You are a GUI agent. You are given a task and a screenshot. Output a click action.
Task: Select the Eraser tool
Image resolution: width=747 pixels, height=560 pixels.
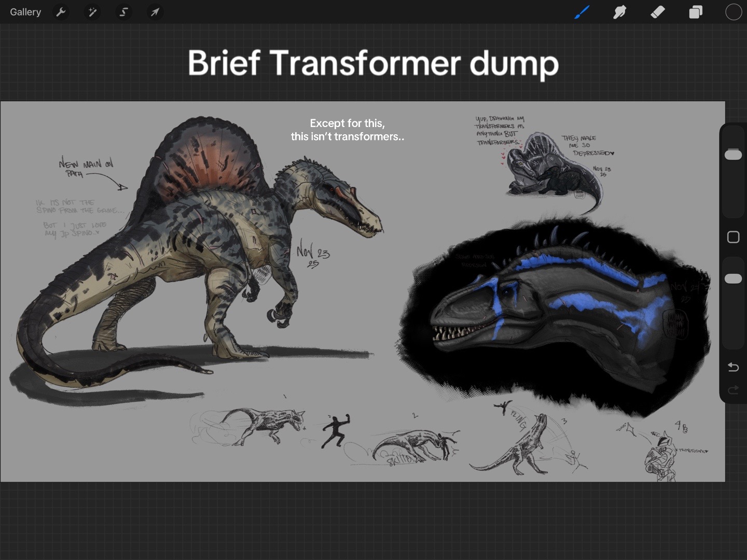658,12
